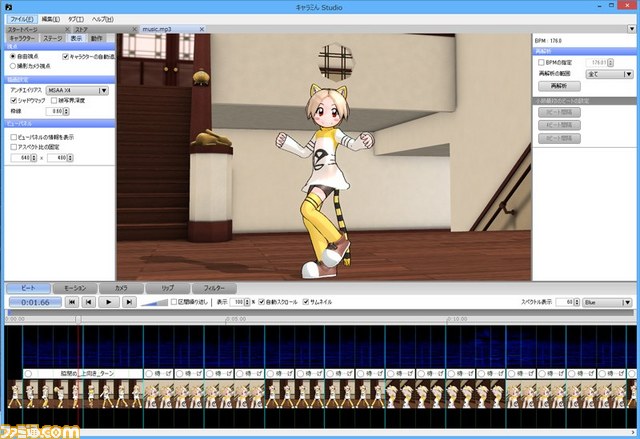Select the ビート timeline button
The height and width of the screenshot is (439, 640).
tap(29, 288)
